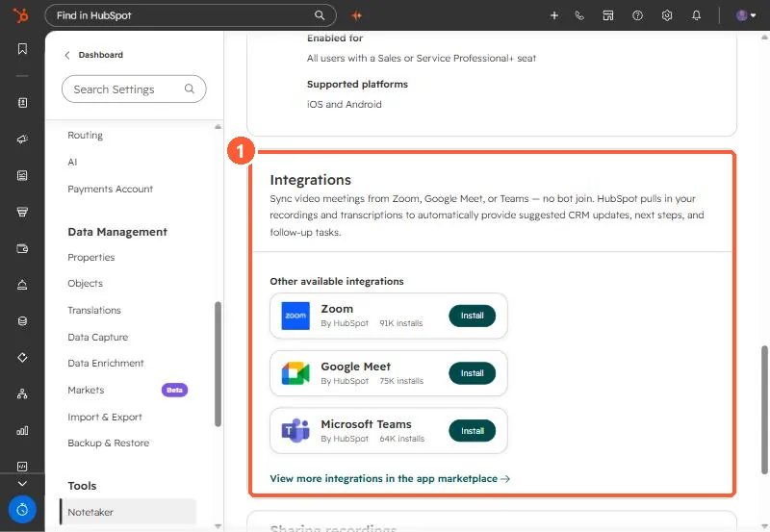
Task: Open the Automation diamond icon in left rail
Action: point(22,357)
